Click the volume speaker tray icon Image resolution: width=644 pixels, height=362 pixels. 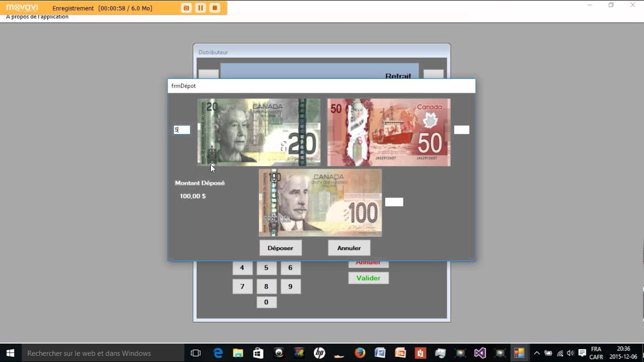click(x=571, y=353)
